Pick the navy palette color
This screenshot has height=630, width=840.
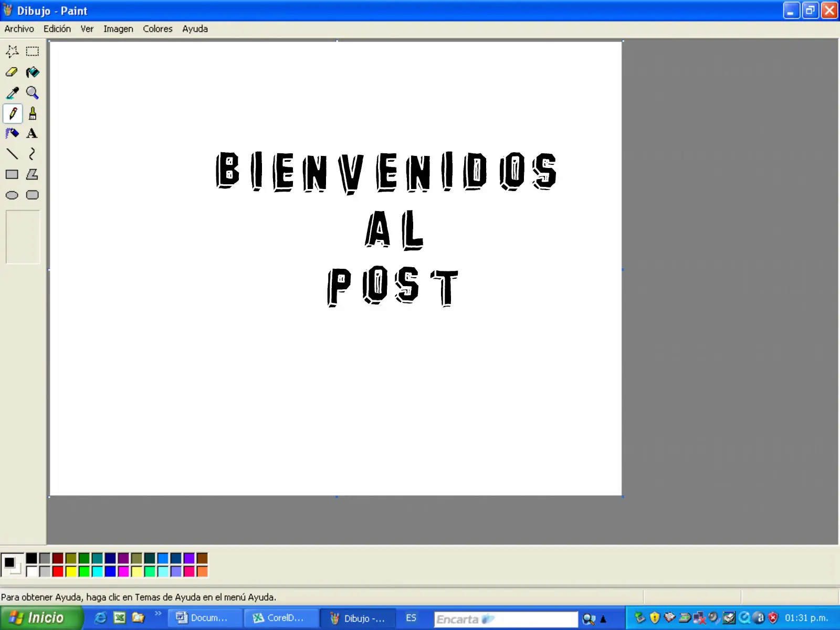pos(110,558)
